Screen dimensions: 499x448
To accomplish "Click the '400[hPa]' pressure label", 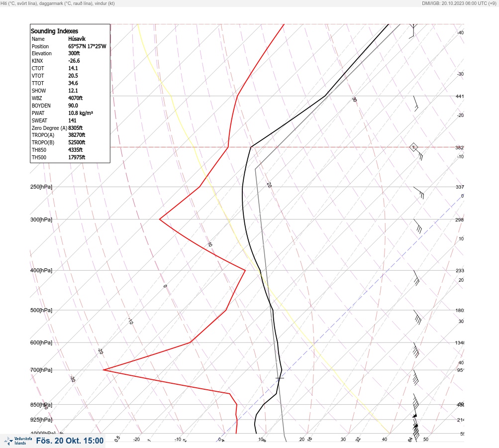I will [x=41, y=270].
